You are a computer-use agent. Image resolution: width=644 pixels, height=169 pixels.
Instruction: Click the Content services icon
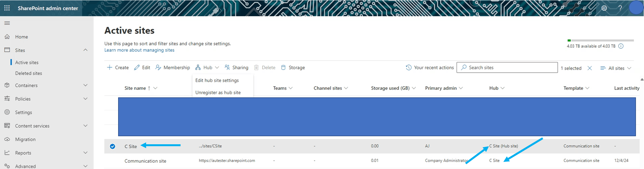(x=7, y=126)
